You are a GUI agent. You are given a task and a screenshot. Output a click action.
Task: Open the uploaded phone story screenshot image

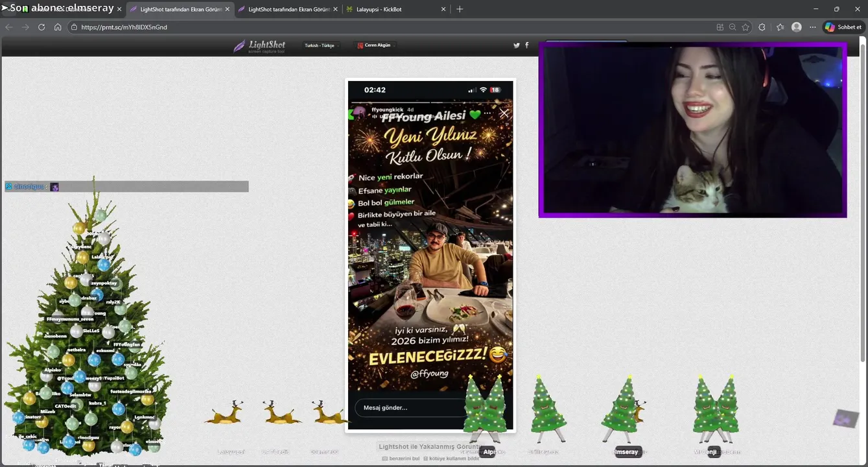tap(430, 255)
